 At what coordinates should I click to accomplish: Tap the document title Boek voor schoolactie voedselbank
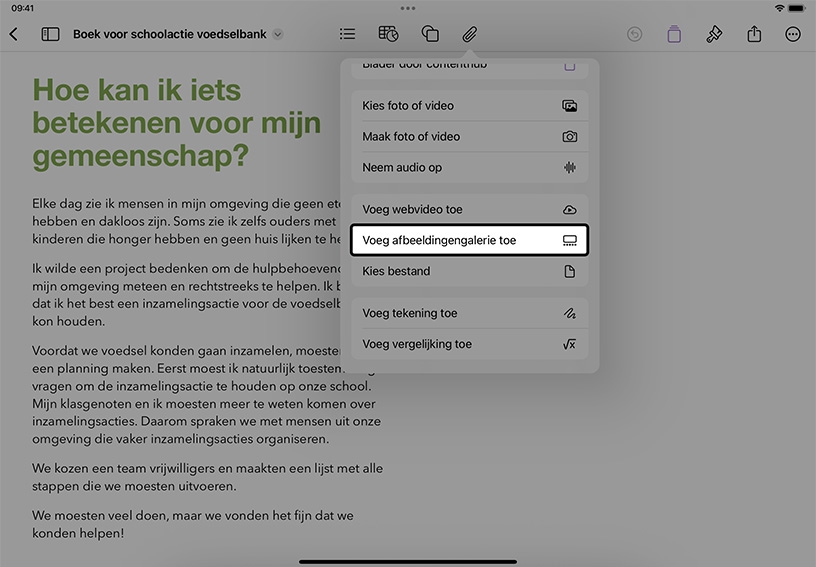[169, 34]
